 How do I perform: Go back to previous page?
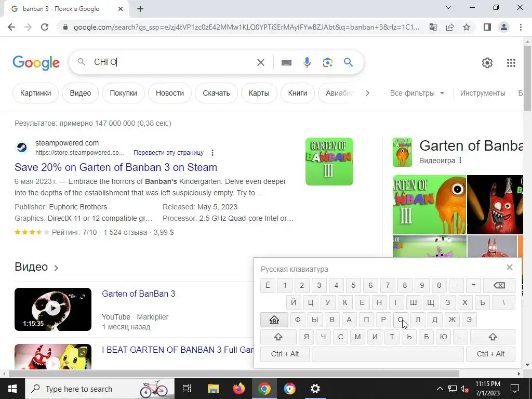[x=11, y=27]
